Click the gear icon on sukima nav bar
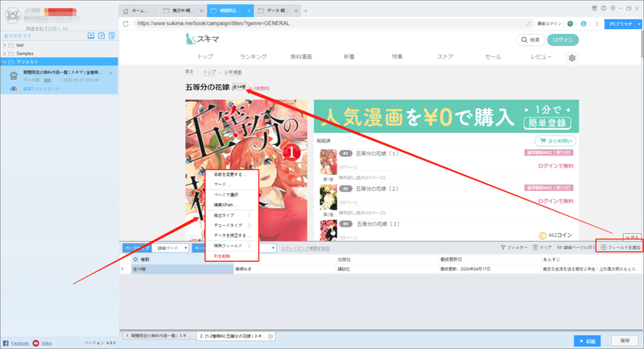This screenshot has height=349, width=644. (572, 58)
